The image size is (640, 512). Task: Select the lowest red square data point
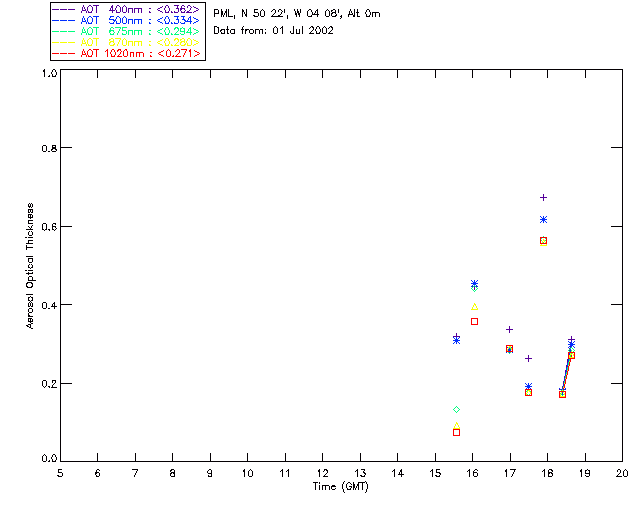pos(456,432)
